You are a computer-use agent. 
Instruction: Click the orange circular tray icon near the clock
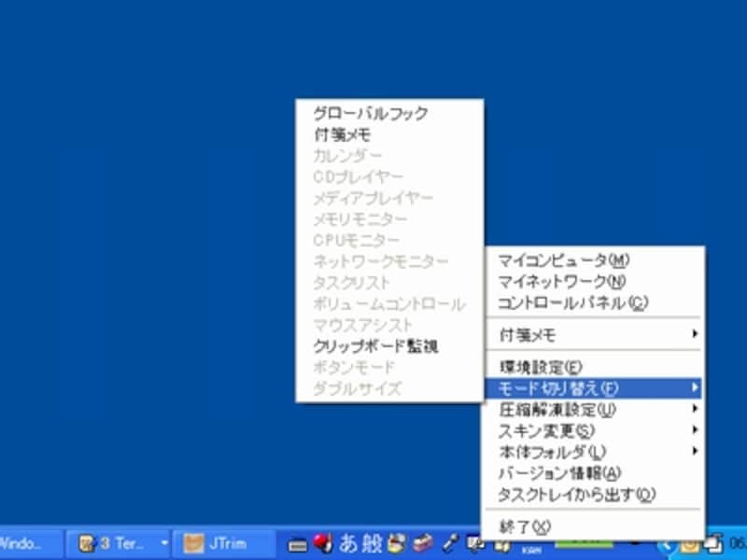tap(691, 545)
